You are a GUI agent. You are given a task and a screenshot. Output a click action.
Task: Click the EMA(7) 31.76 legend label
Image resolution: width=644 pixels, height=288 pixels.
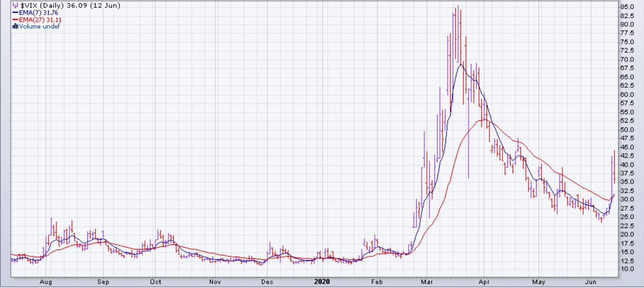(x=39, y=13)
